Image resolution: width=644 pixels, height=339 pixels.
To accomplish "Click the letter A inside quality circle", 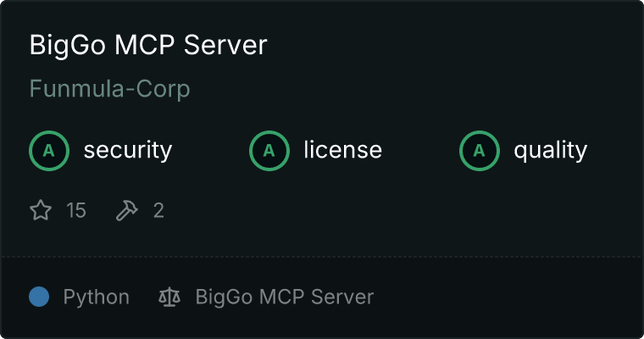I will 480,151.
